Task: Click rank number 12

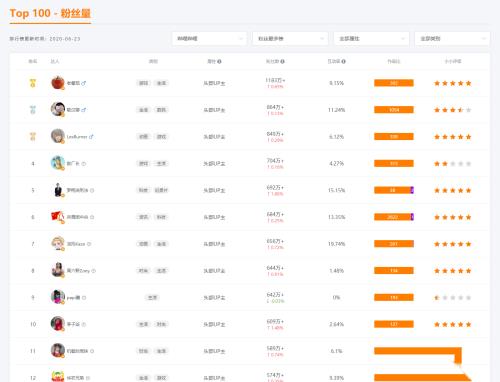Action: [x=33, y=378]
